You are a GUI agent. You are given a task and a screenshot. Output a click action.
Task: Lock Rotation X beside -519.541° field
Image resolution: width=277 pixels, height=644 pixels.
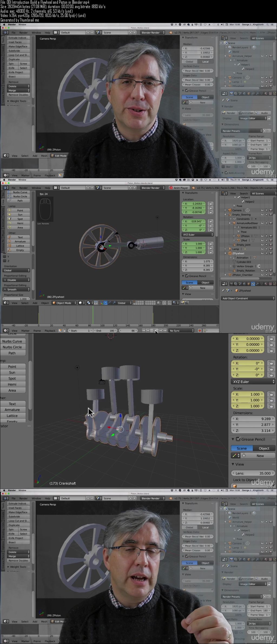pos(210,221)
